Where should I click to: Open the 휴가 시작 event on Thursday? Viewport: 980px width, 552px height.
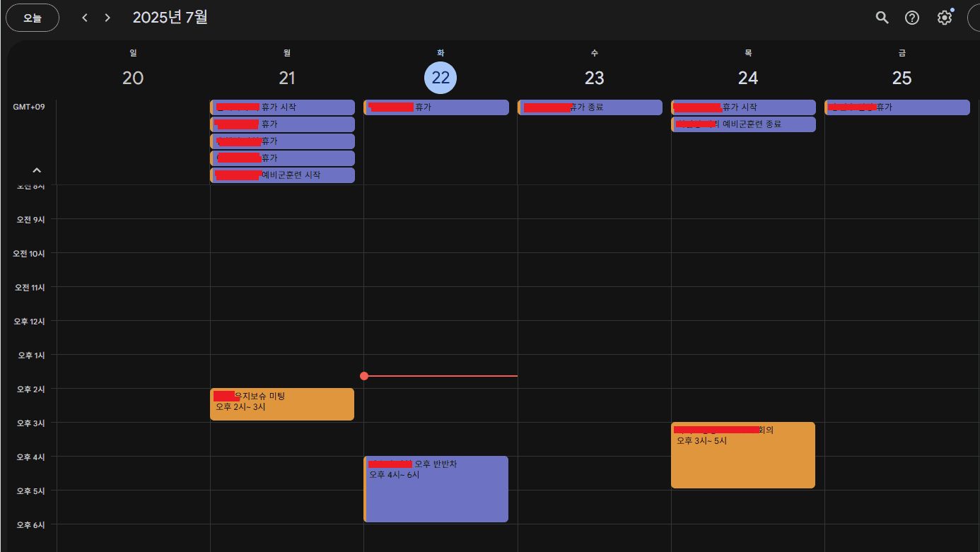pyautogui.click(x=744, y=107)
